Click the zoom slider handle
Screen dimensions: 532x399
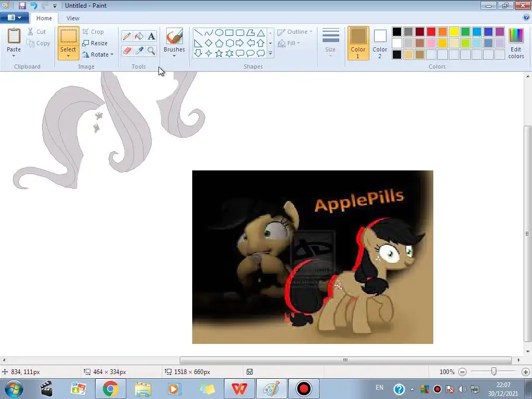click(x=494, y=371)
